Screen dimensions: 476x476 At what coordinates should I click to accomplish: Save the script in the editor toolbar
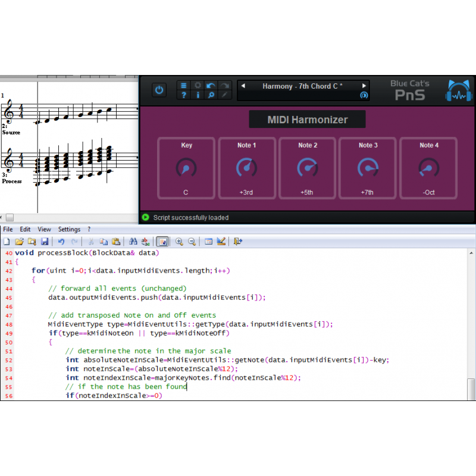[x=45, y=241]
